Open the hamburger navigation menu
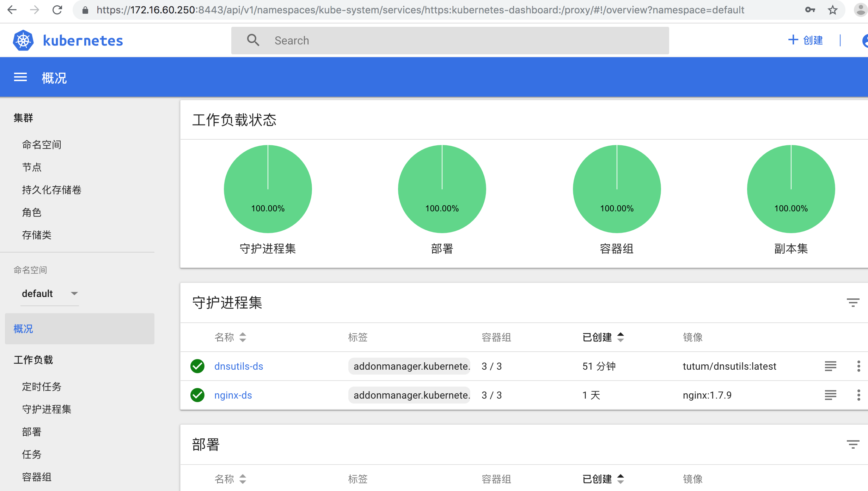This screenshot has height=491, width=868. coord(20,77)
